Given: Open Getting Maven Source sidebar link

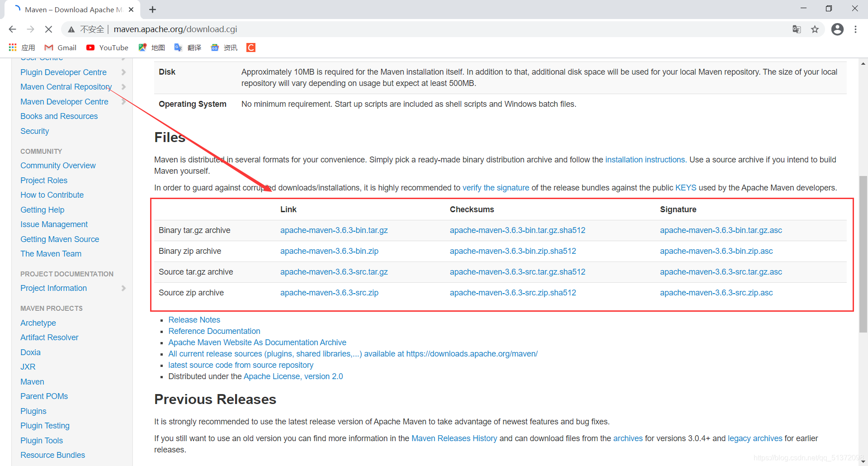Looking at the screenshot, I should (x=60, y=239).
